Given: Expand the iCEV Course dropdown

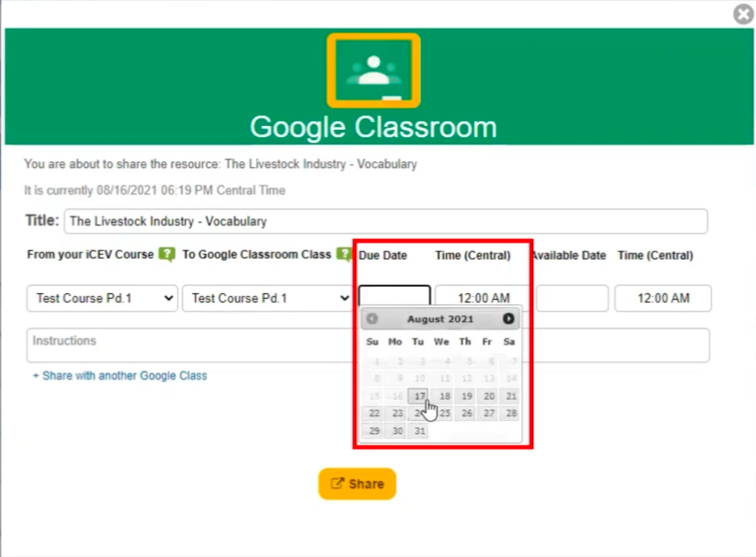Looking at the screenshot, I should pyautogui.click(x=102, y=298).
